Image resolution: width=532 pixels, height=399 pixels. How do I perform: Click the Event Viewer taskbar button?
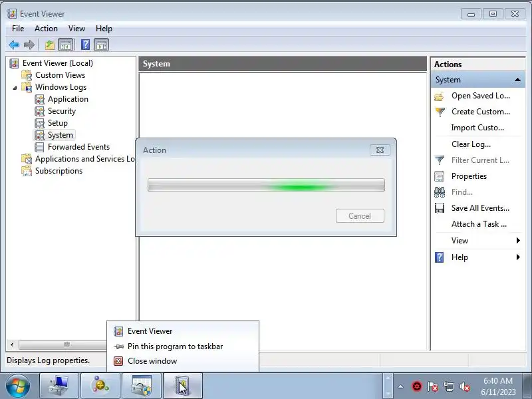pos(182,386)
